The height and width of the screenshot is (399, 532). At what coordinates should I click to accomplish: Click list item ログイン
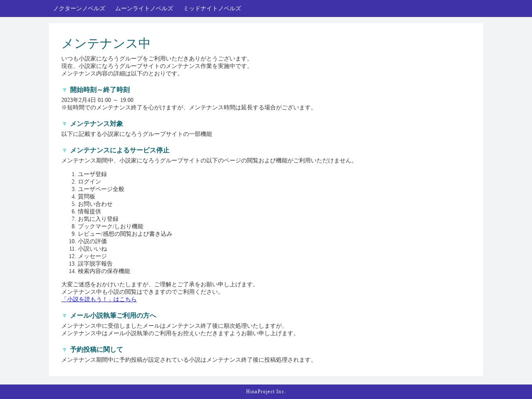[89, 182]
